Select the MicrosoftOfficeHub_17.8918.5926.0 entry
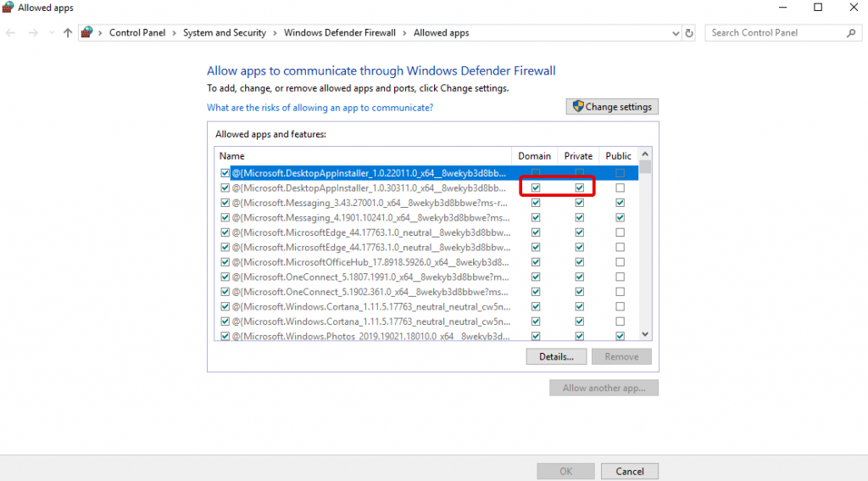 370,262
